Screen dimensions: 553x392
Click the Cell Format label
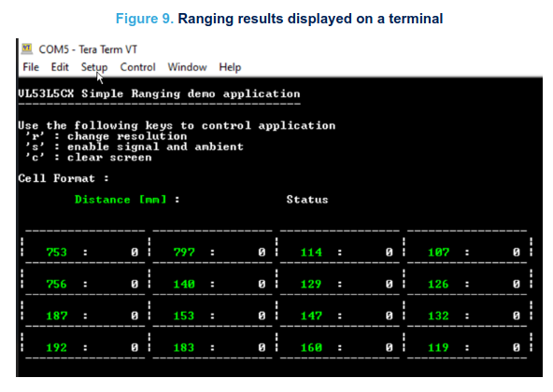(64, 178)
